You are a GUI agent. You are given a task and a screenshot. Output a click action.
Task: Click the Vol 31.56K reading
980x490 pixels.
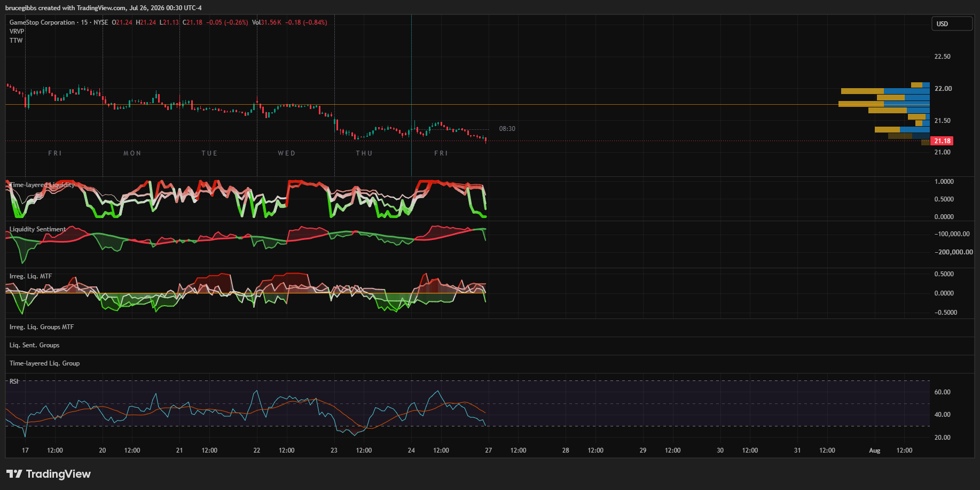[x=266, y=22]
